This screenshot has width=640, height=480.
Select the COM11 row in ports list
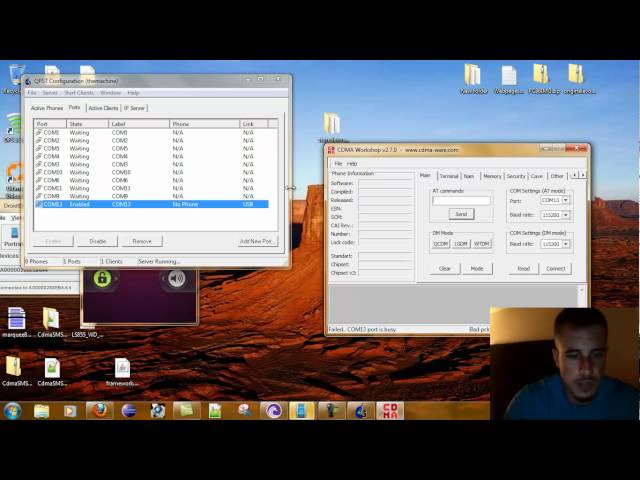[151, 188]
